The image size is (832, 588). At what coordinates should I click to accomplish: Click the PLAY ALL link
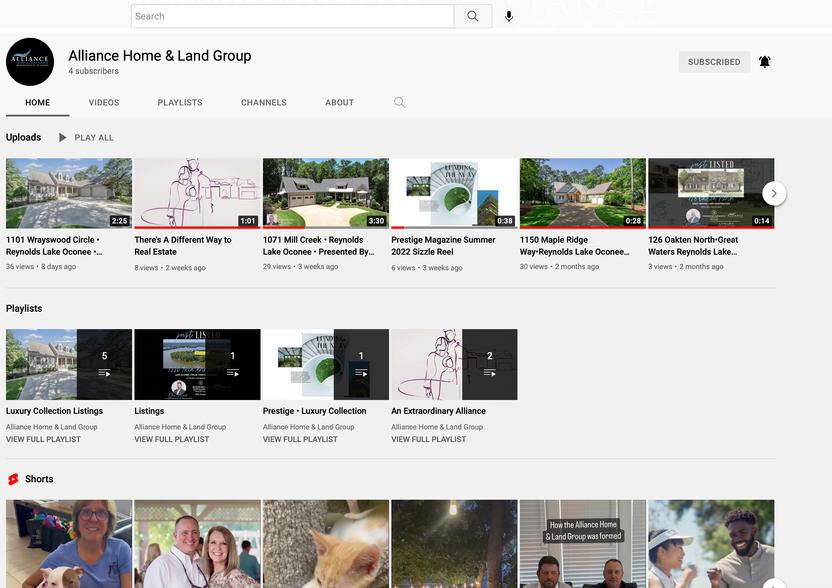pos(94,137)
